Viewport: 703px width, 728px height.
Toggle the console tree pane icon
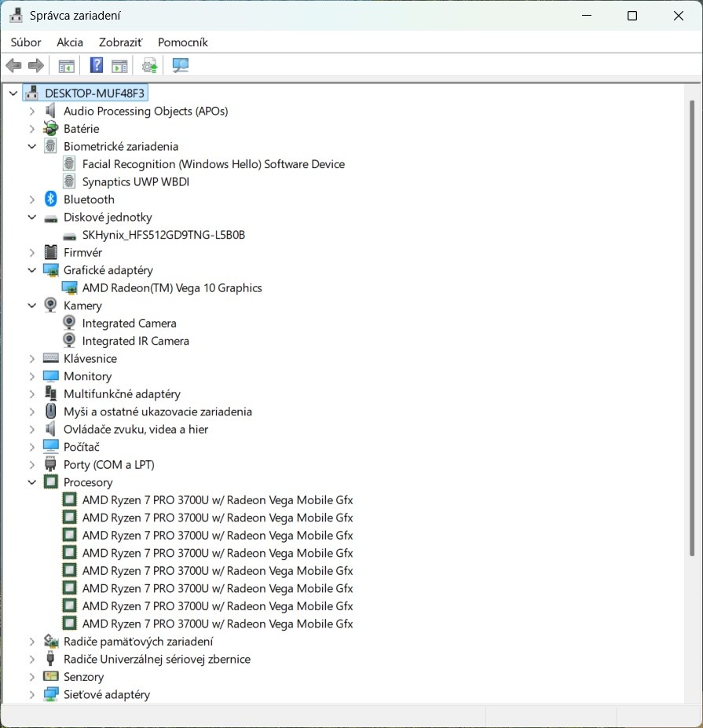click(67, 65)
